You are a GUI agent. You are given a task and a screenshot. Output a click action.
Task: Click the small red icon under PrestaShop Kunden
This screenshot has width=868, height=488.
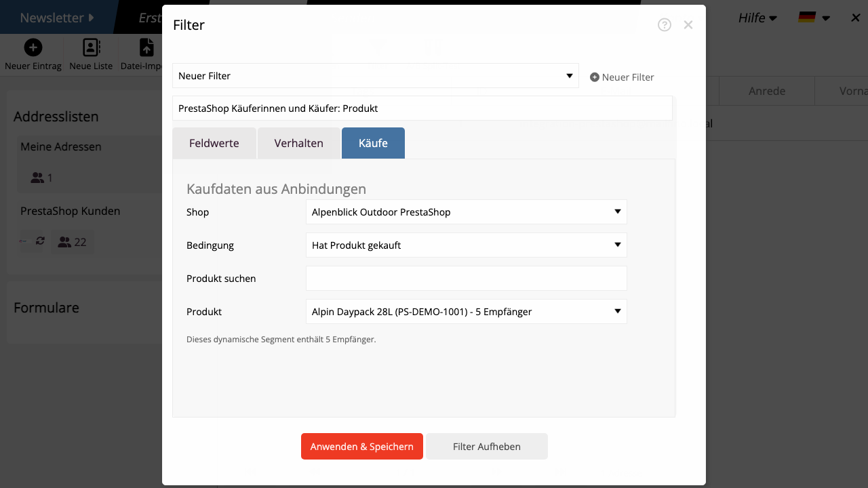(23, 241)
